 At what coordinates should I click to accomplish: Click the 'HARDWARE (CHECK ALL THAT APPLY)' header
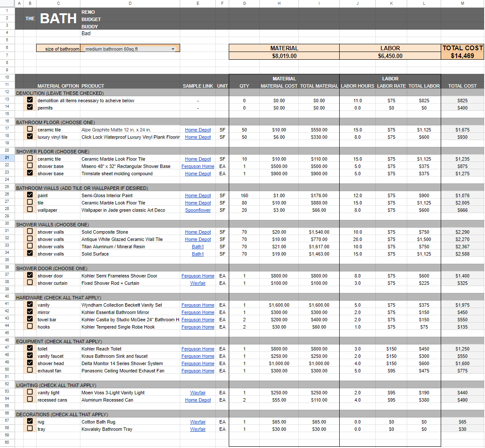coord(58,298)
